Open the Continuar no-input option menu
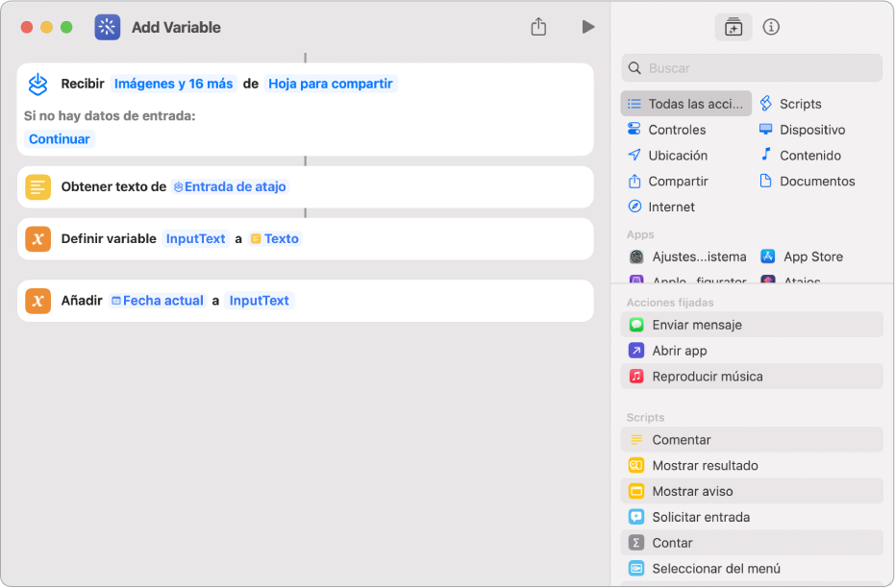The height and width of the screenshot is (588, 895). pos(60,139)
